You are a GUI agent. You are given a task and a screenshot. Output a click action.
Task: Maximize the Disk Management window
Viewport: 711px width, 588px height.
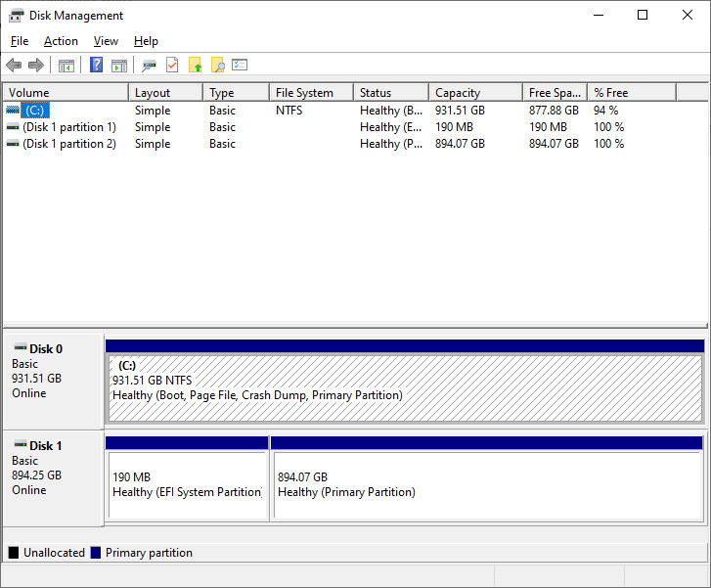(x=643, y=15)
